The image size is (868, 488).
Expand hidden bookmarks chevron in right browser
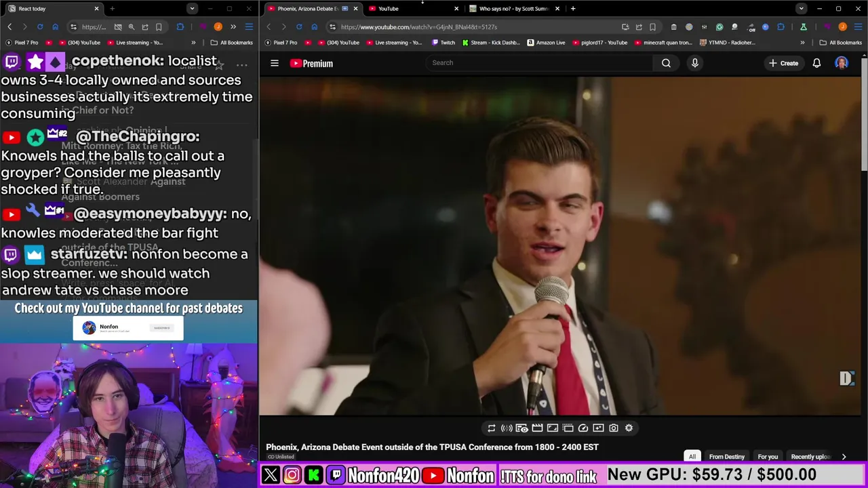802,43
